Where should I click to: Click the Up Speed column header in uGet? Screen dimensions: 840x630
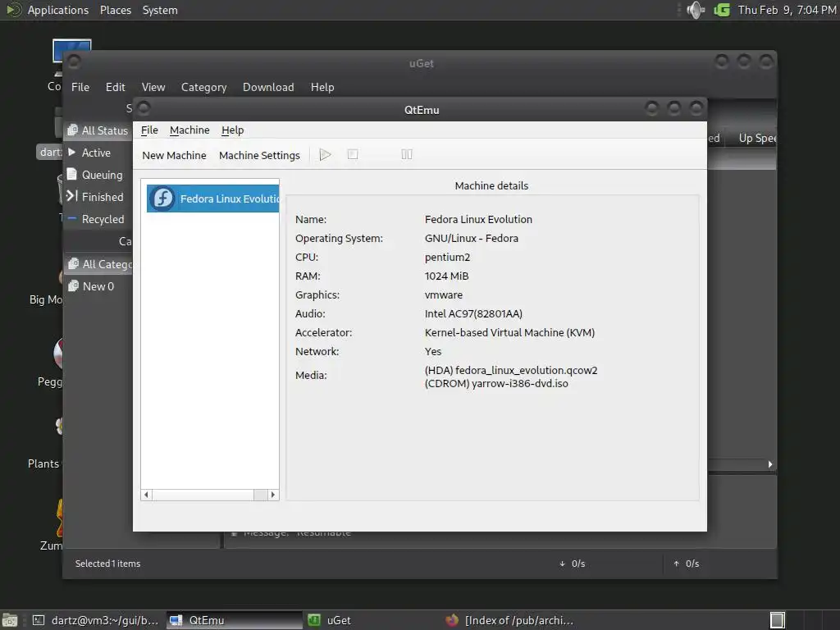tap(756, 138)
